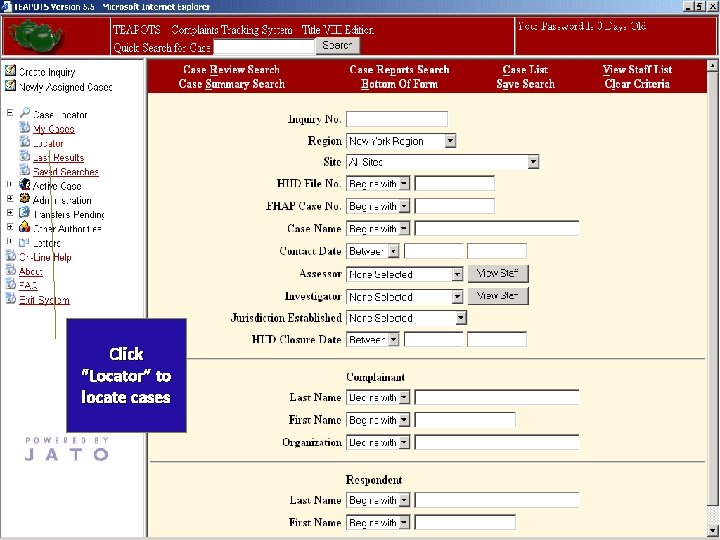This screenshot has height=540, width=720.
Task: Jump to Bottom Of Form
Action: point(399,84)
